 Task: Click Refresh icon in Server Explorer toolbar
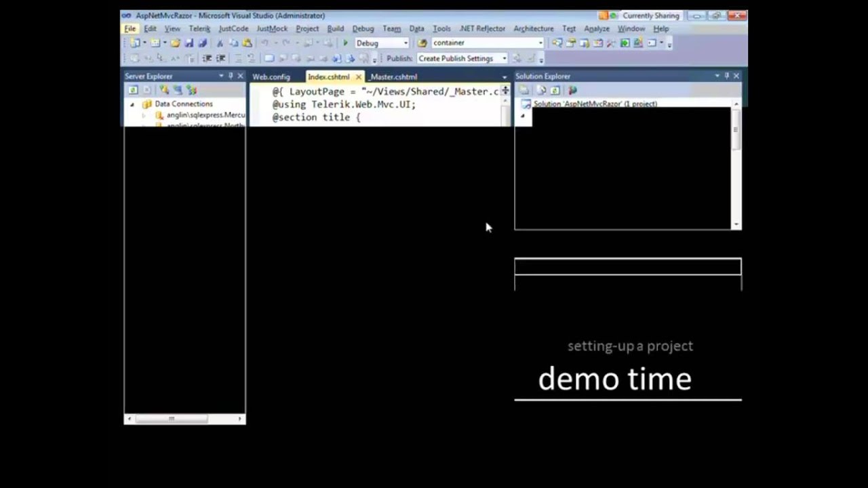pos(133,89)
